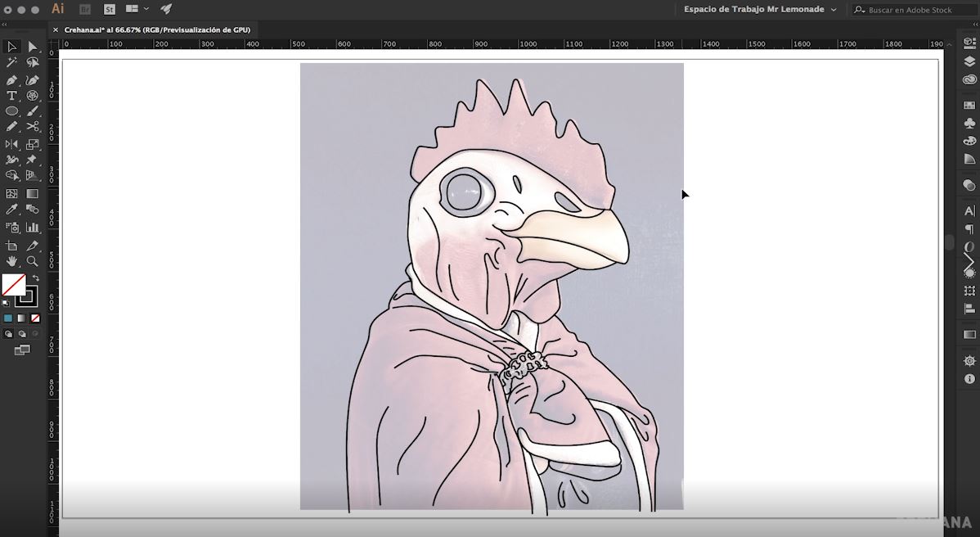Select the Pen tool
Viewport: 980px width, 537px height.
11,80
